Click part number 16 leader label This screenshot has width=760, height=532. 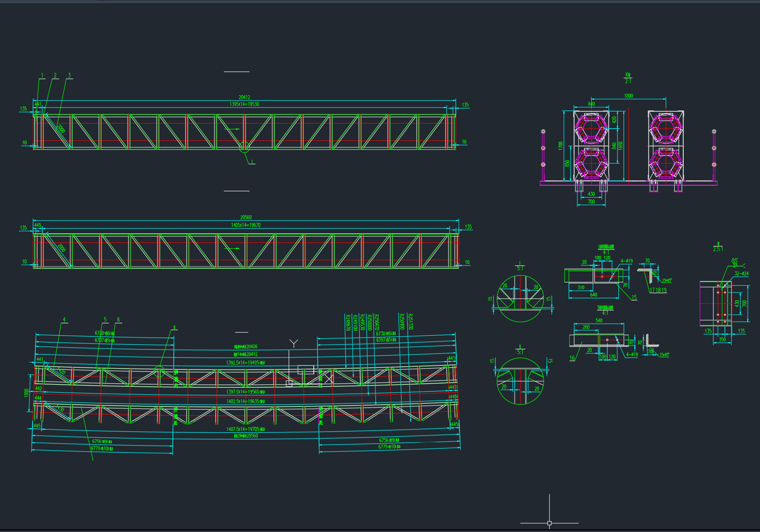pos(572,358)
